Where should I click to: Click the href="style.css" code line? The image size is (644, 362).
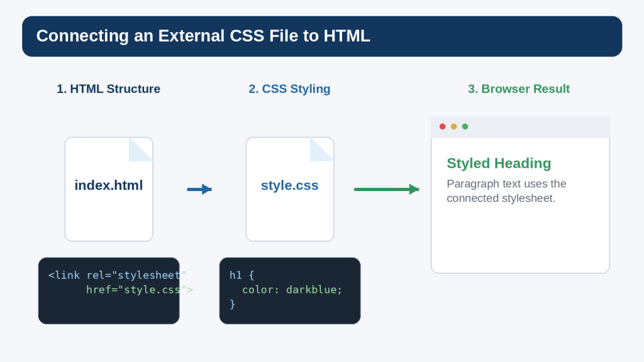tap(140, 290)
